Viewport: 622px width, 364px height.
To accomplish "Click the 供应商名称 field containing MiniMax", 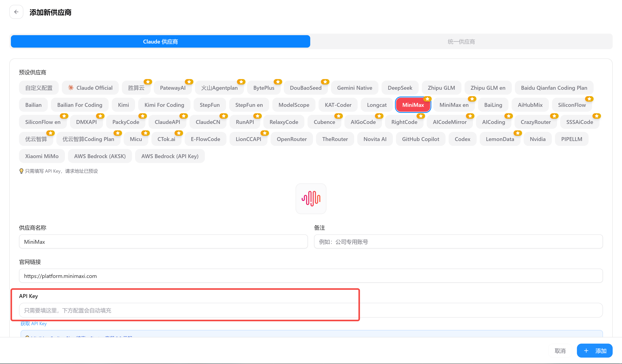I will (163, 241).
